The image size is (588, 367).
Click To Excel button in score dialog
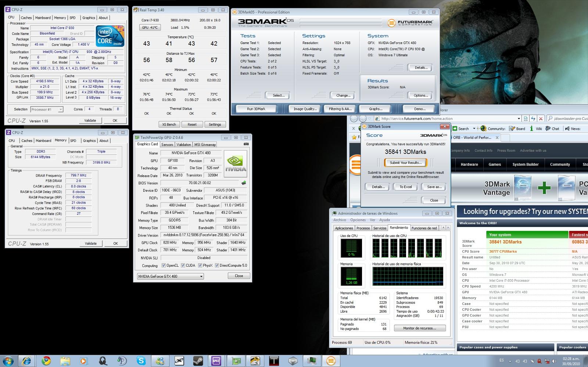pos(406,187)
